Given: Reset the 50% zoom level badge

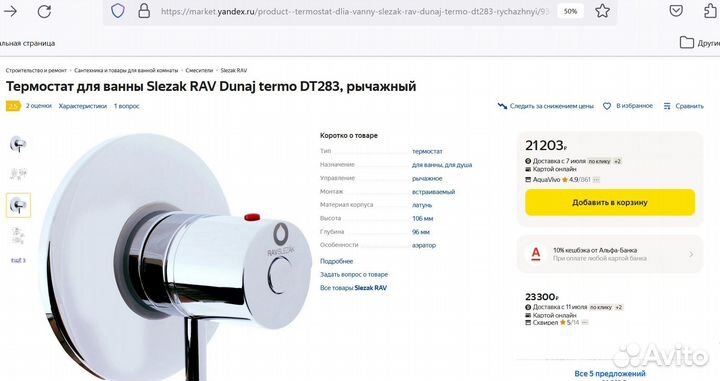Looking at the screenshot, I should pyautogui.click(x=570, y=11).
